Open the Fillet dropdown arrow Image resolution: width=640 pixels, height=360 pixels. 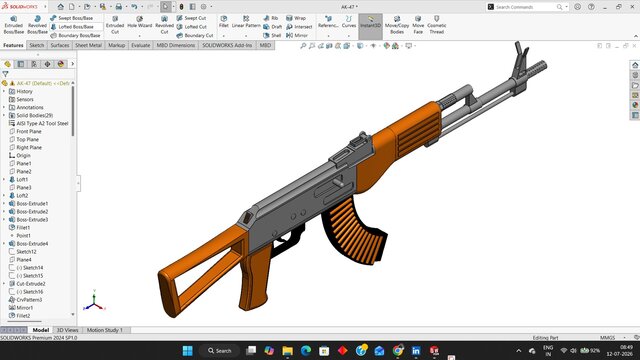(224, 36)
